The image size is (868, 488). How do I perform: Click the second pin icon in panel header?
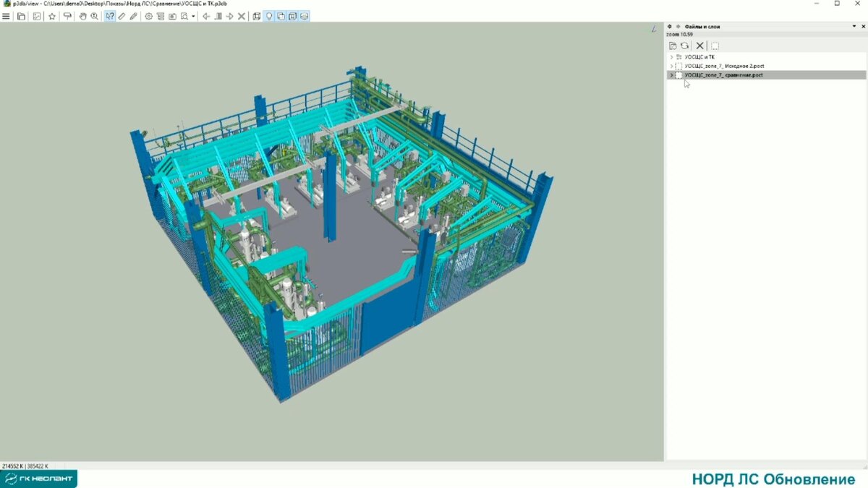[x=678, y=27]
